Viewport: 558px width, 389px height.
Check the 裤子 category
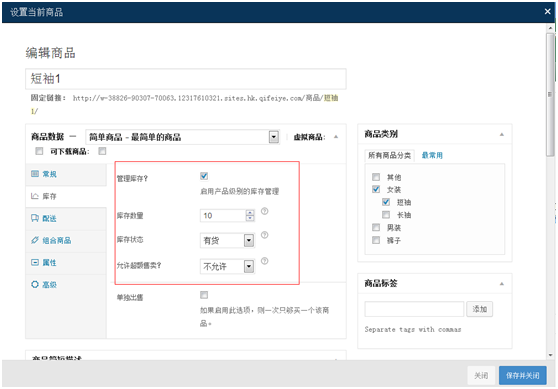pos(376,240)
